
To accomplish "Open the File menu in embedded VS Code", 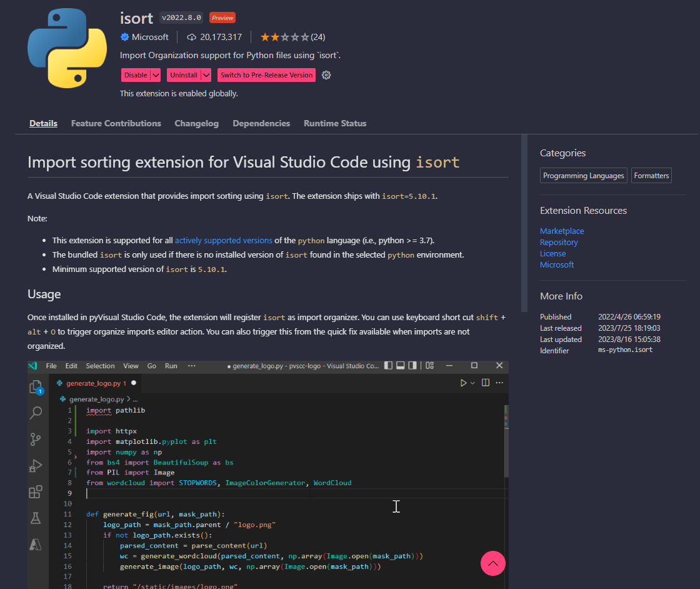I will tap(51, 366).
